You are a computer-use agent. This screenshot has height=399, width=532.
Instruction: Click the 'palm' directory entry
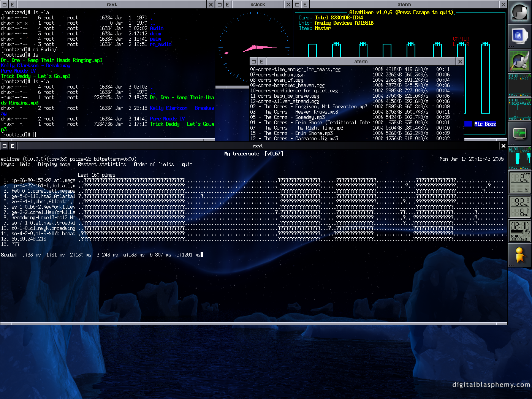coord(155,39)
